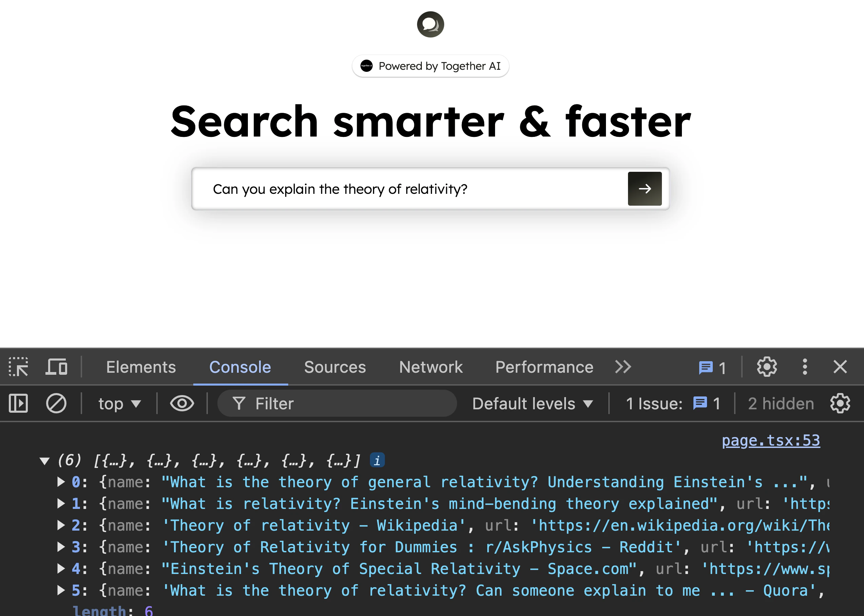The width and height of the screenshot is (864, 616).
Task: Click the array info badge icon
Action: pos(377,460)
